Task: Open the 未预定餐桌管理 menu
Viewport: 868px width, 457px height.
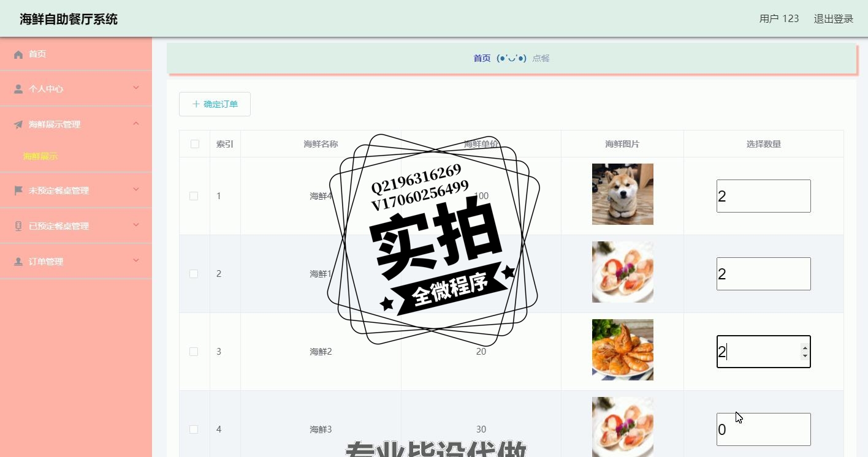Action: pos(76,191)
